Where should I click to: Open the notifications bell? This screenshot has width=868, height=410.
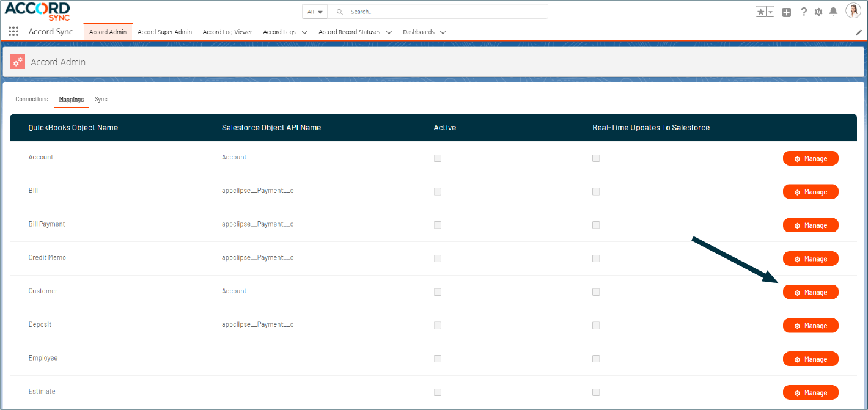(x=833, y=12)
